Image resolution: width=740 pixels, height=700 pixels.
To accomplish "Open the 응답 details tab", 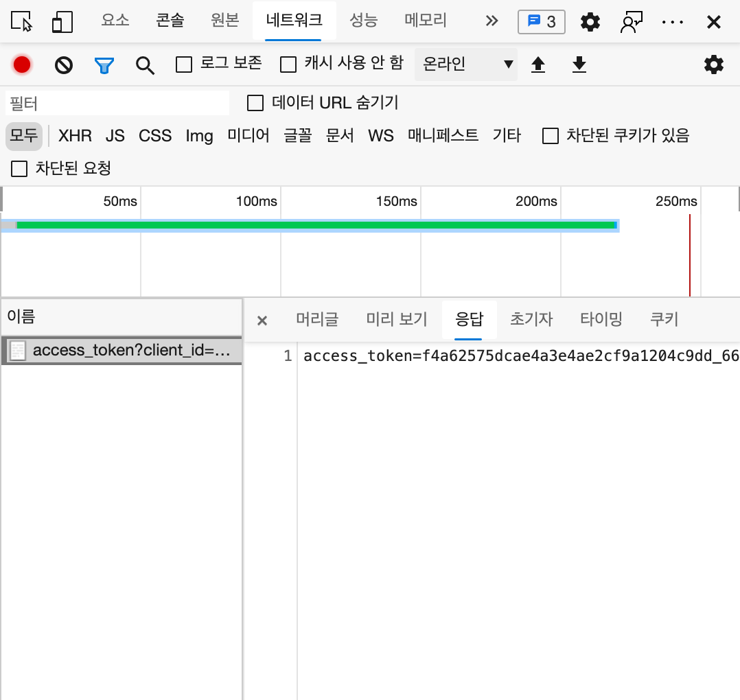I will point(469,319).
